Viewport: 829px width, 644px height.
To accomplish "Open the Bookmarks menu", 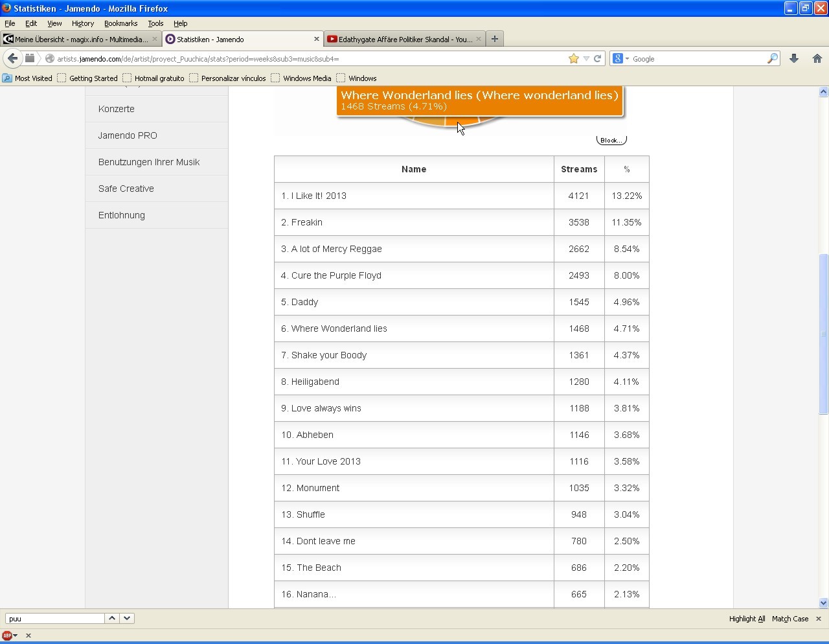I will coord(120,23).
